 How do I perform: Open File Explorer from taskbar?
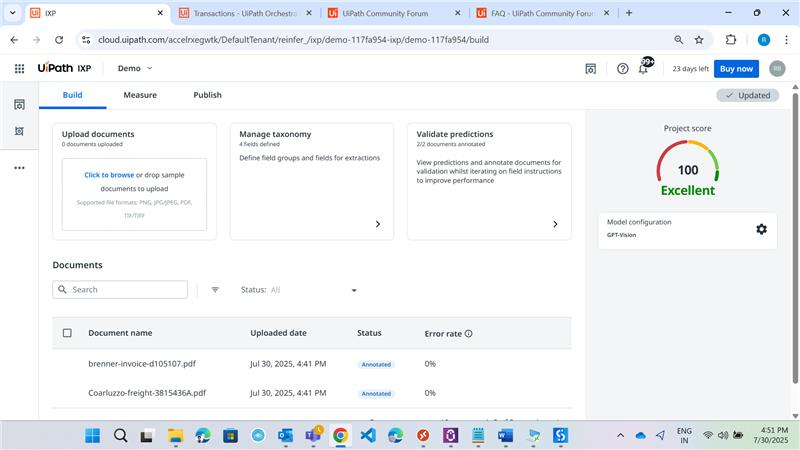(175, 436)
